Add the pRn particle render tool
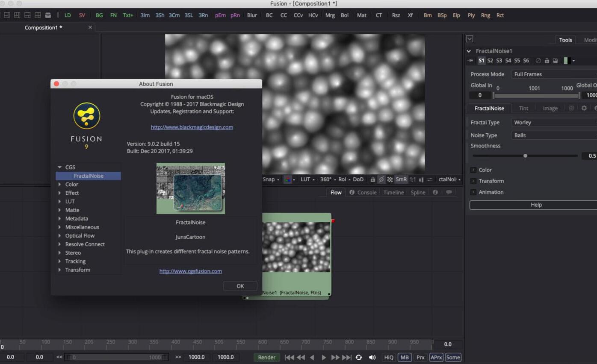Image resolution: width=597 pixels, height=364 pixels. coord(235,15)
